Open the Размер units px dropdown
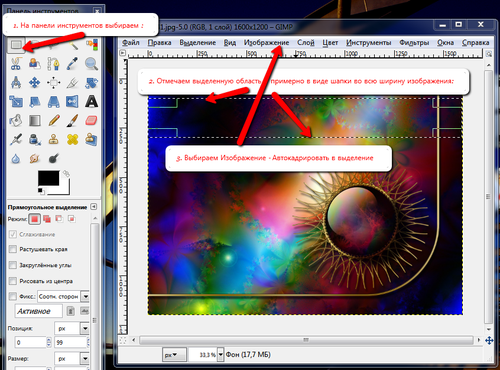This screenshot has height=370, width=500. coord(72,359)
